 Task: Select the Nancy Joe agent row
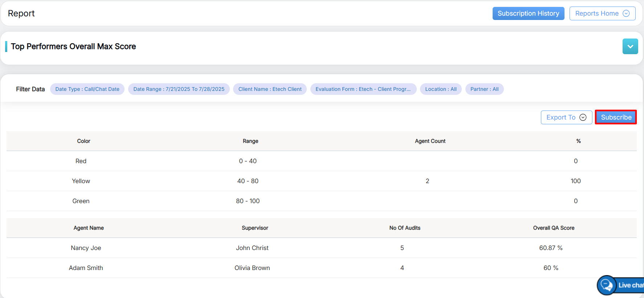point(86,248)
